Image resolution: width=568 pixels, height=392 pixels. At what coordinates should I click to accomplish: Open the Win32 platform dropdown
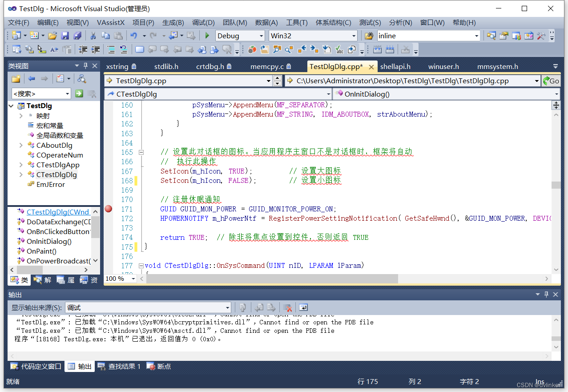(354, 36)
